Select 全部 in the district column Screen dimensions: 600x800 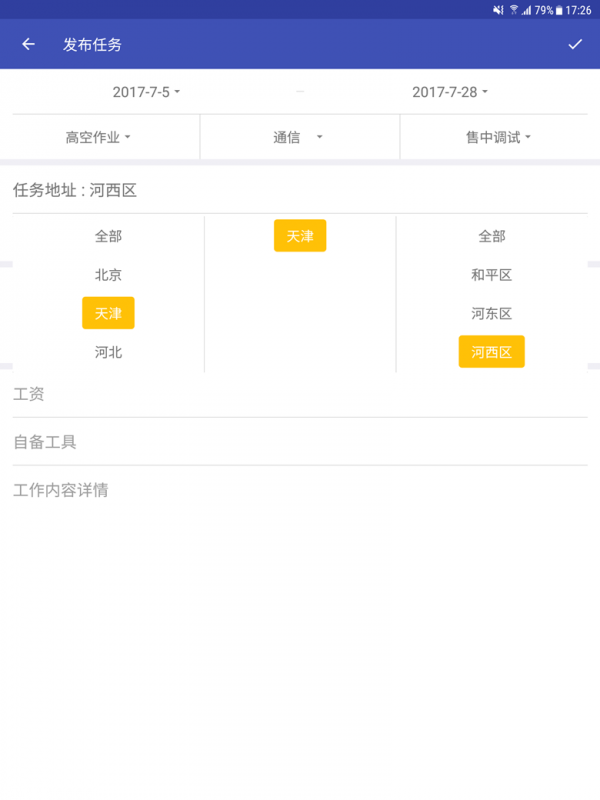pos(492,236)
